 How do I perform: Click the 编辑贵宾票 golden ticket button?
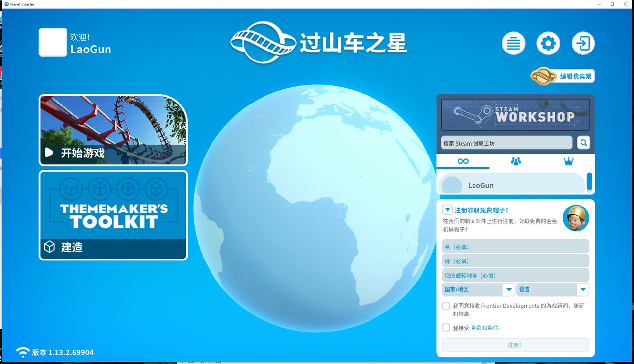pyautogui.click(x=563, y=76)
